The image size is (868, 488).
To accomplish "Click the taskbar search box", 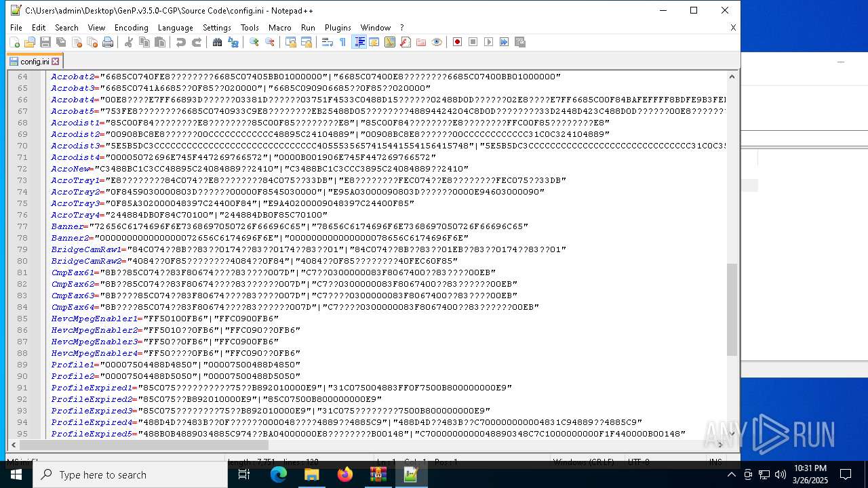I will click(130, 474).
